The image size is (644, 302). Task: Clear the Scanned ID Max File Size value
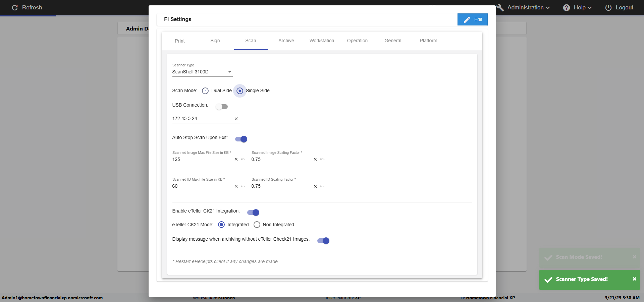[x=236, y=186]
